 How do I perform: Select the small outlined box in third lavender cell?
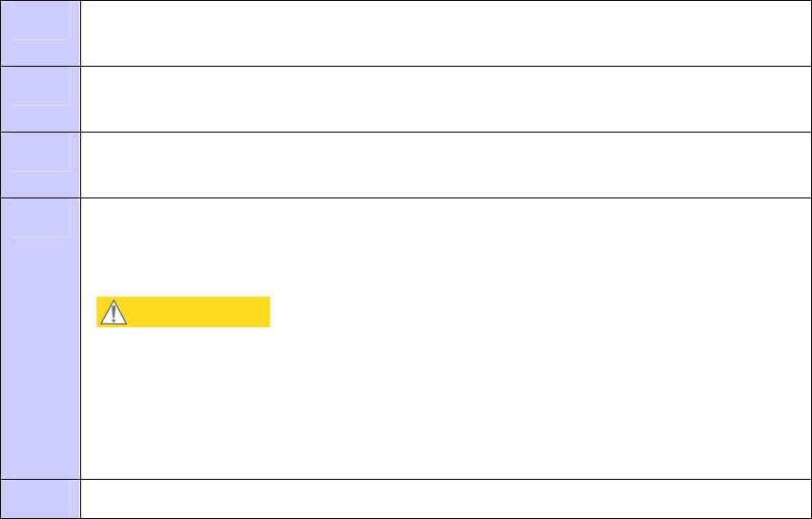point(40,153)
